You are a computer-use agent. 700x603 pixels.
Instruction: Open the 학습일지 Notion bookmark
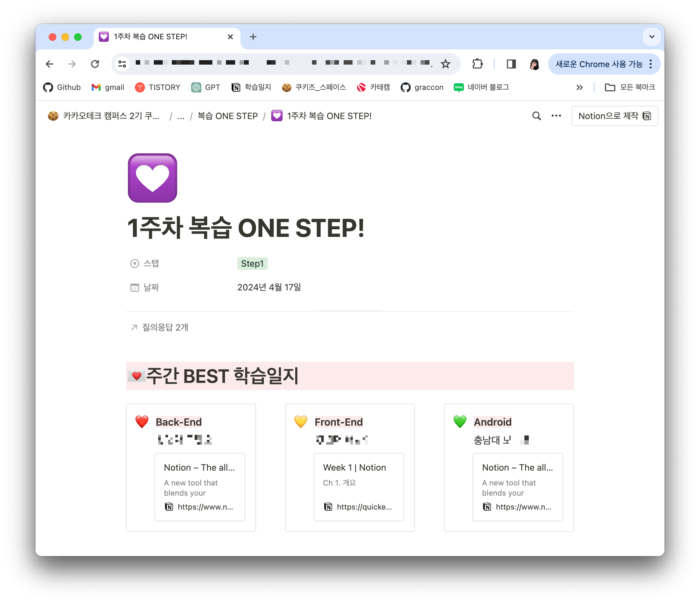click(251, 87)
